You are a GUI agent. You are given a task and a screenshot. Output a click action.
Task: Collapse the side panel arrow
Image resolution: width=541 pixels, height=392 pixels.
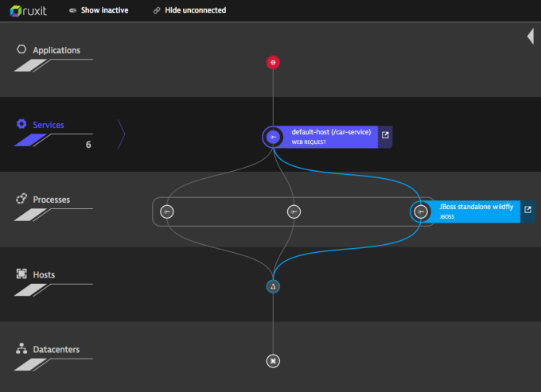pyautogui.click(x=531, y=36)
